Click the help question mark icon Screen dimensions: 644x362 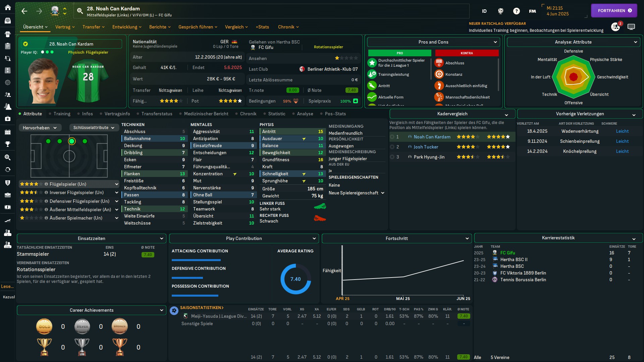516,11
